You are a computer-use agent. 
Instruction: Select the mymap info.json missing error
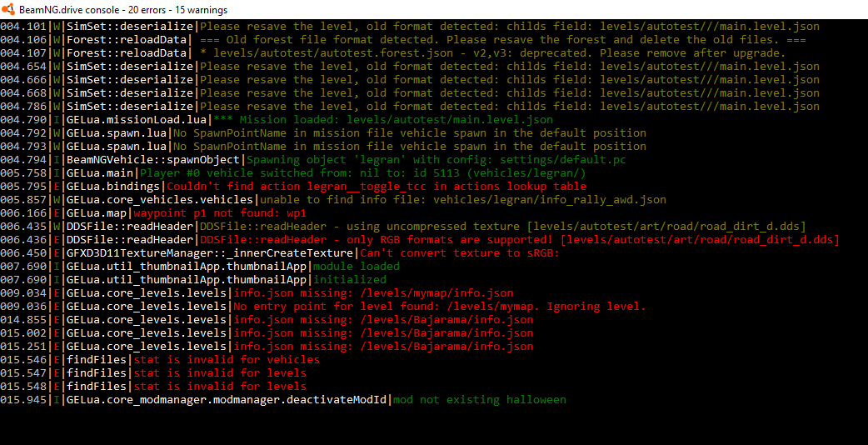tap(257, 292)
